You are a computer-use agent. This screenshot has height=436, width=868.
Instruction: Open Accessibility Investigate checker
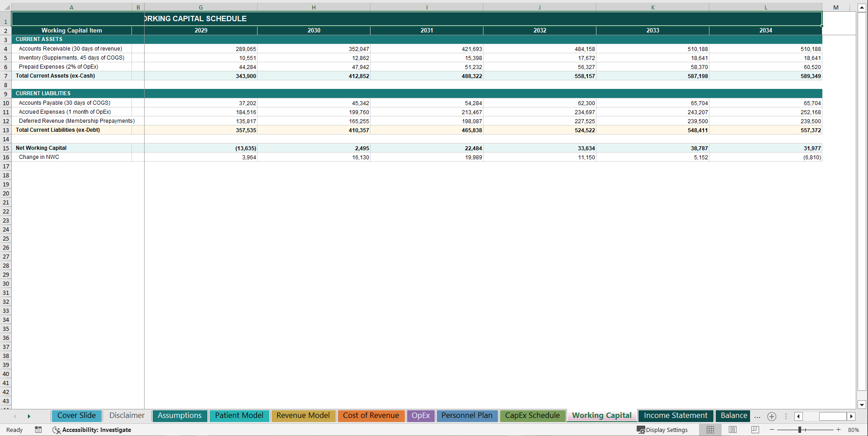(x=92, y=430)
